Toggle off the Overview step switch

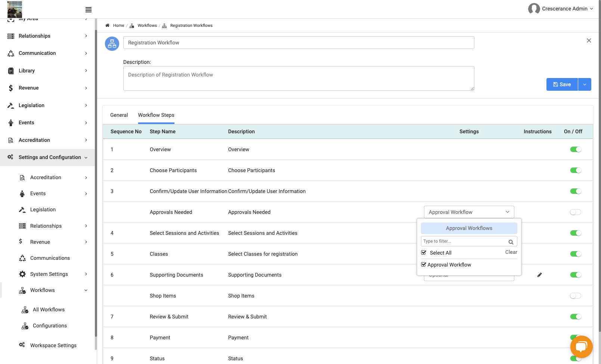[576, 149]
